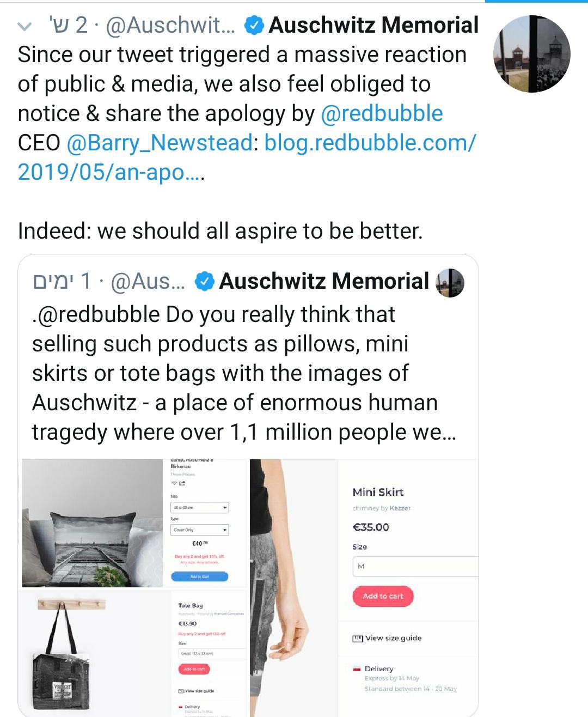Follow the blog.redbubble.com apology link
Screen dimensions: 588x717
370,143
